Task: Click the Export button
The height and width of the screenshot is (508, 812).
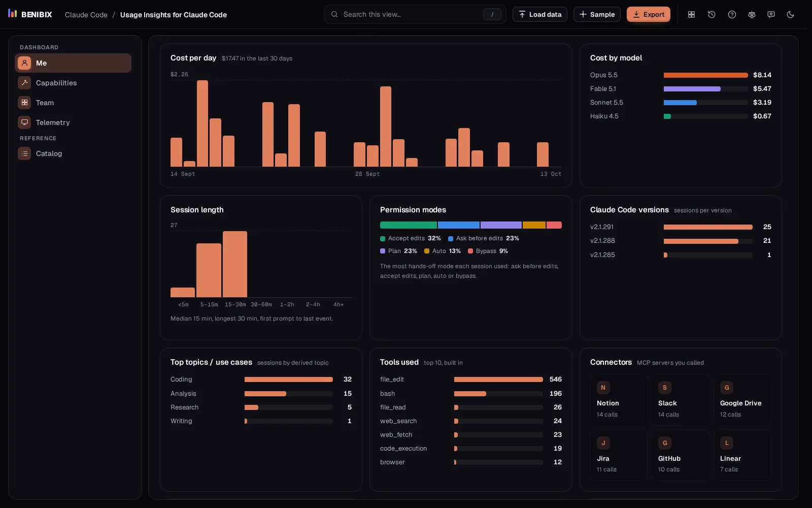Action: (x=648, y=14)
